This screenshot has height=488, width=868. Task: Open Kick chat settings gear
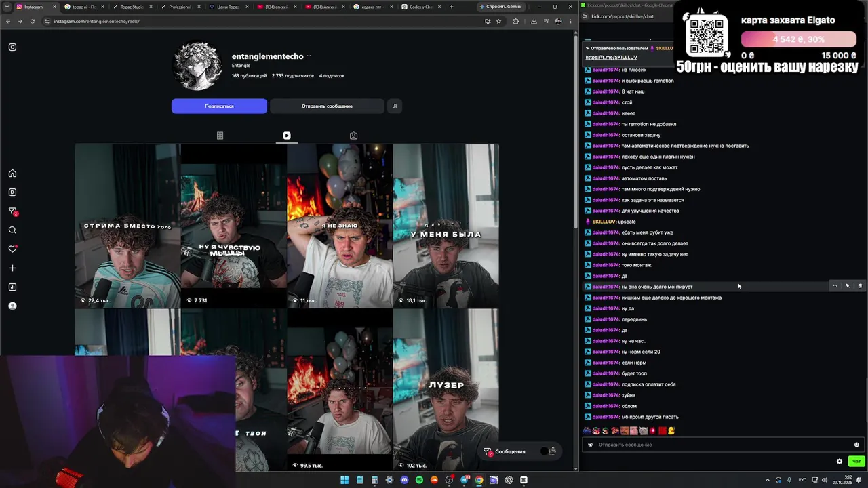click(840, 462)
